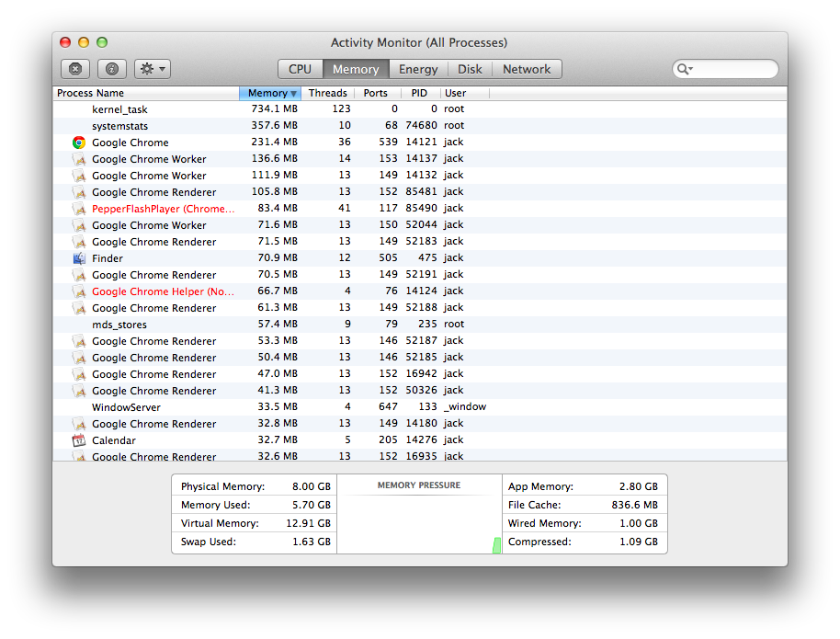This screenshot has width=840, height=639.
Task: Click the search magnifier dropdown icon
Action: [686, 69]
